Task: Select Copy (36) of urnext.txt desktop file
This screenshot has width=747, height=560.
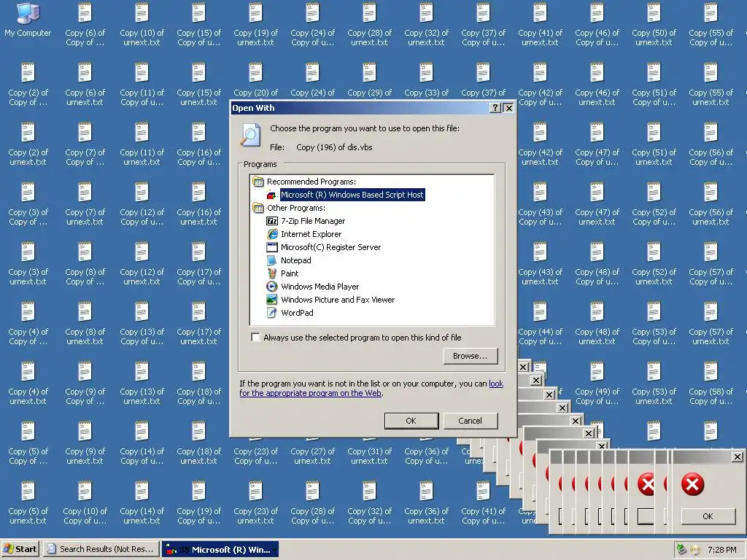Action: point(426,504)
